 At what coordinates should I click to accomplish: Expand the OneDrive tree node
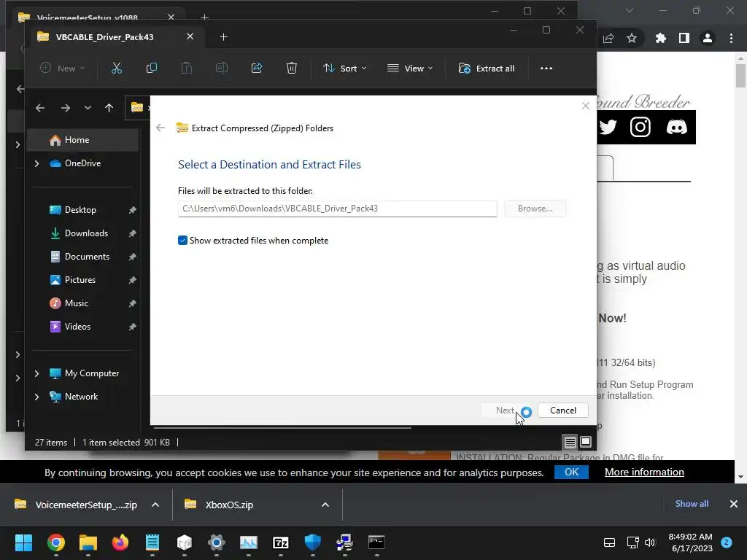click(x=36, y=163)
